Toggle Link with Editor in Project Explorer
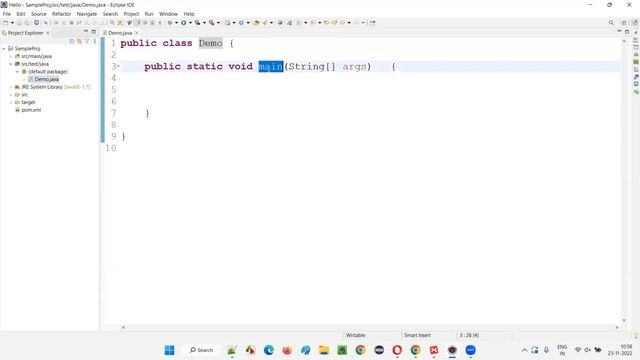The image size is (640, 360). point(79,41)
